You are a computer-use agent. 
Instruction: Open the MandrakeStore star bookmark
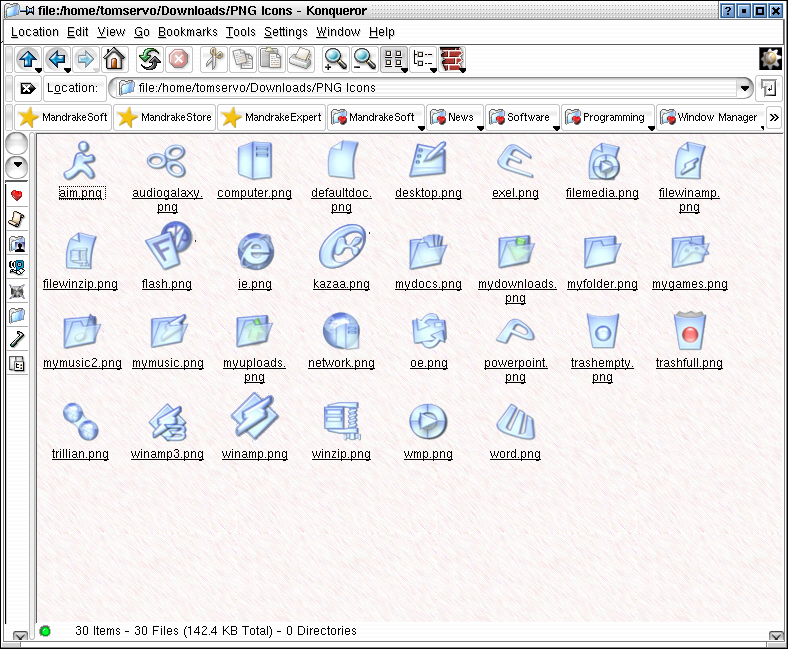click(165, 118)
